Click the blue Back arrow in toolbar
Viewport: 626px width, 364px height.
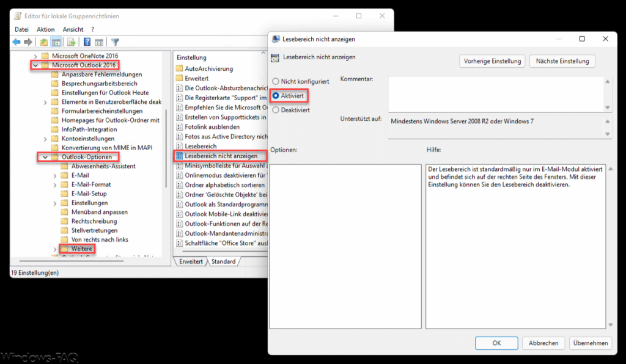point(17,42)
